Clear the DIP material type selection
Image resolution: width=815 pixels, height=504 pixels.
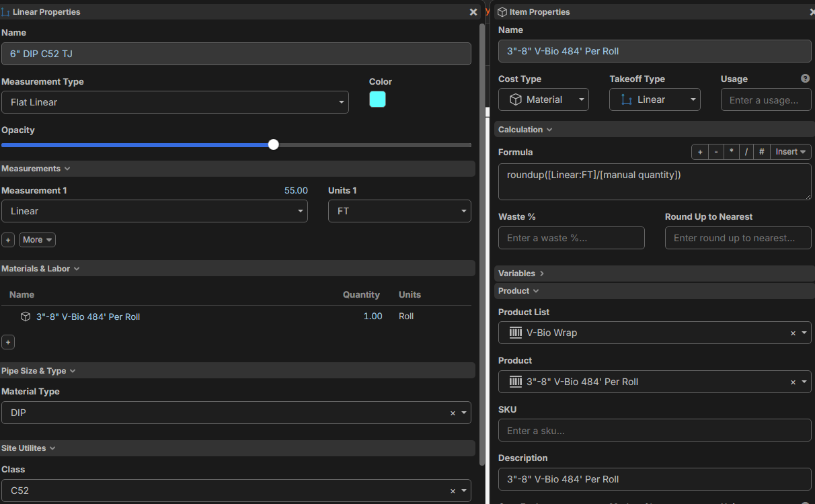point(453,413)
